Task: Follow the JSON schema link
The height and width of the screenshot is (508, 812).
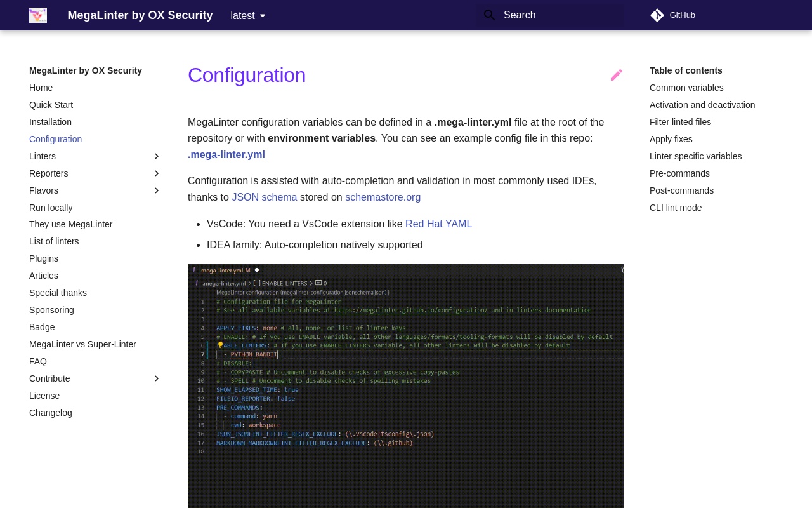Action: tap(264, 197)
